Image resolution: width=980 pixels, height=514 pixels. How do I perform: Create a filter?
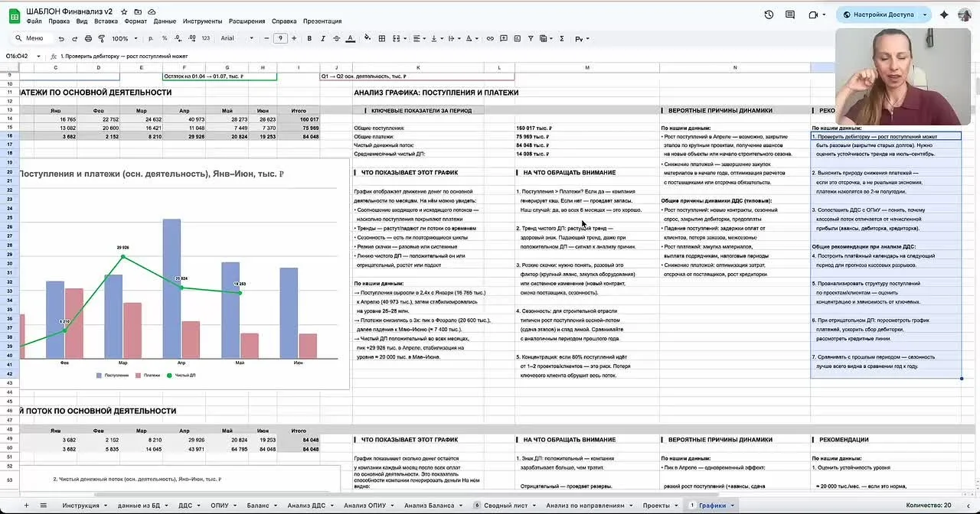click(x=531, y=38)
